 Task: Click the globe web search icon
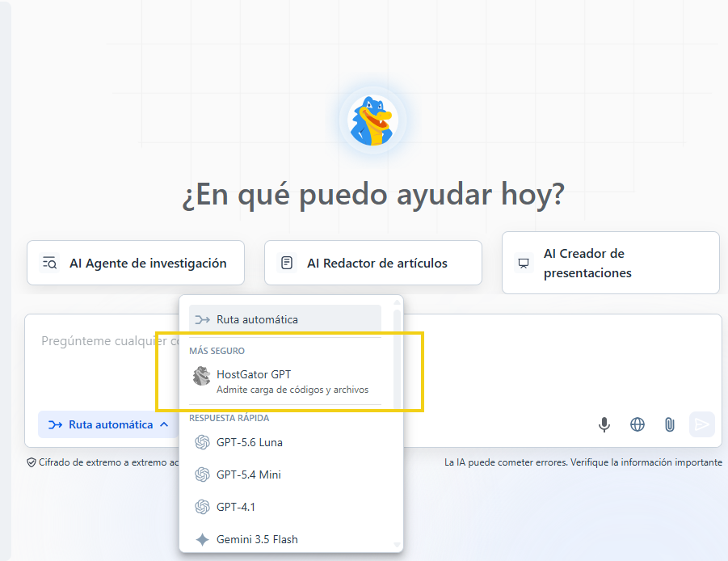point(637,424)
